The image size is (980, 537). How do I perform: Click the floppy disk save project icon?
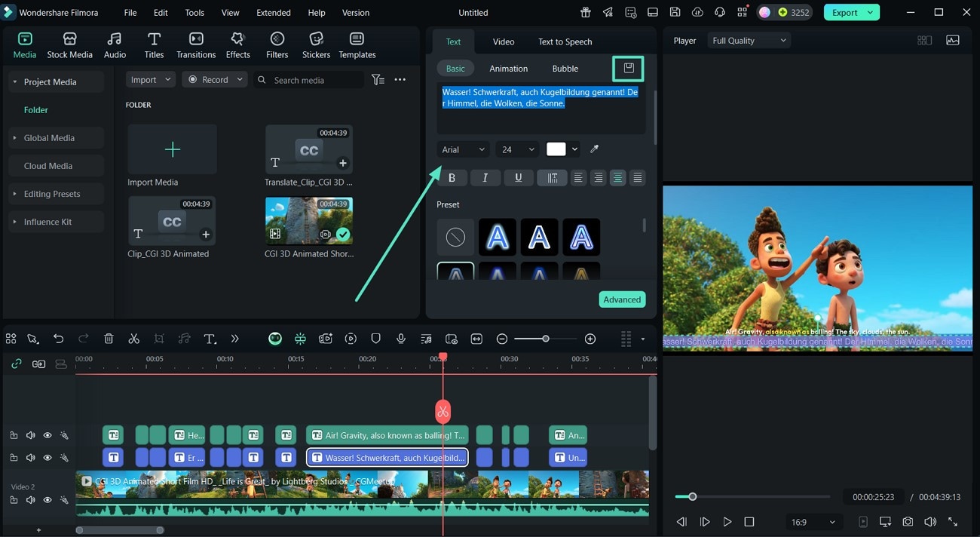(x=675, y=13)
